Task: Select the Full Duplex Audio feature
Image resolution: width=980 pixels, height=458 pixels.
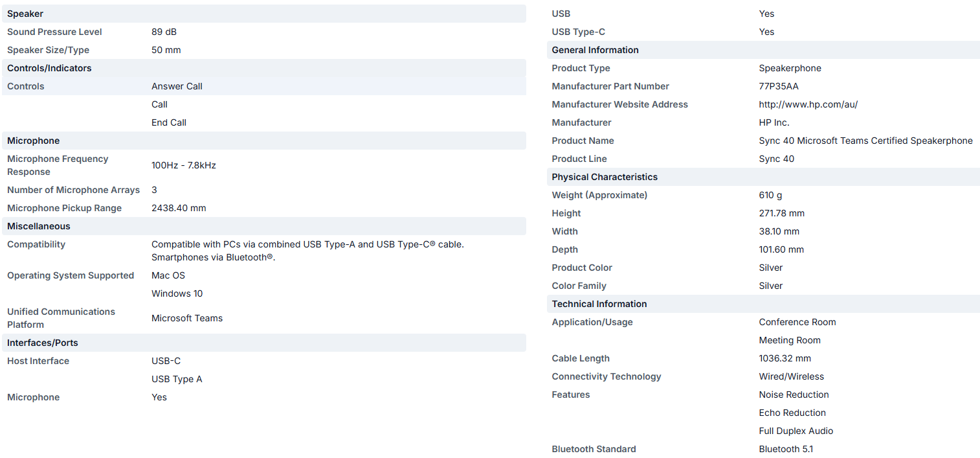Action: (796, 431)
